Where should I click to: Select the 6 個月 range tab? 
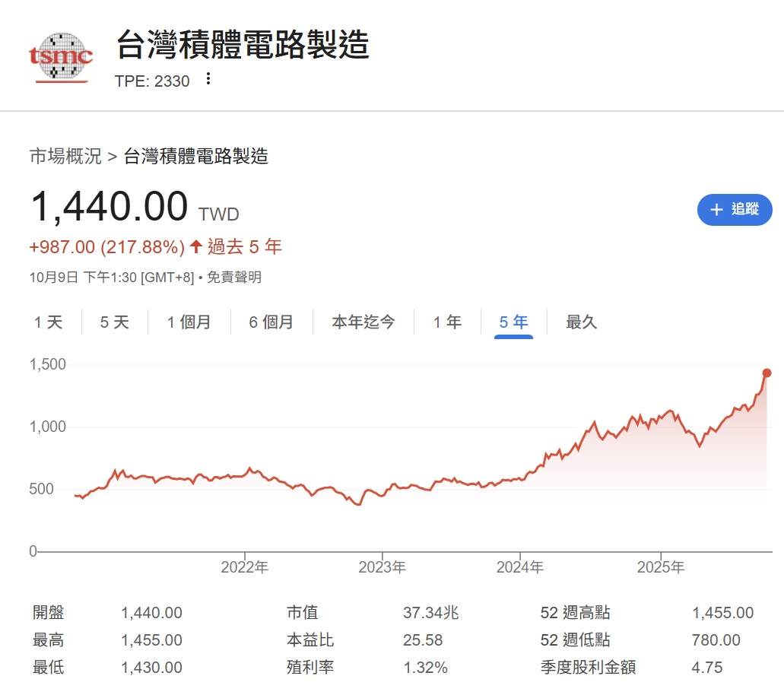(x=271, y=322)
